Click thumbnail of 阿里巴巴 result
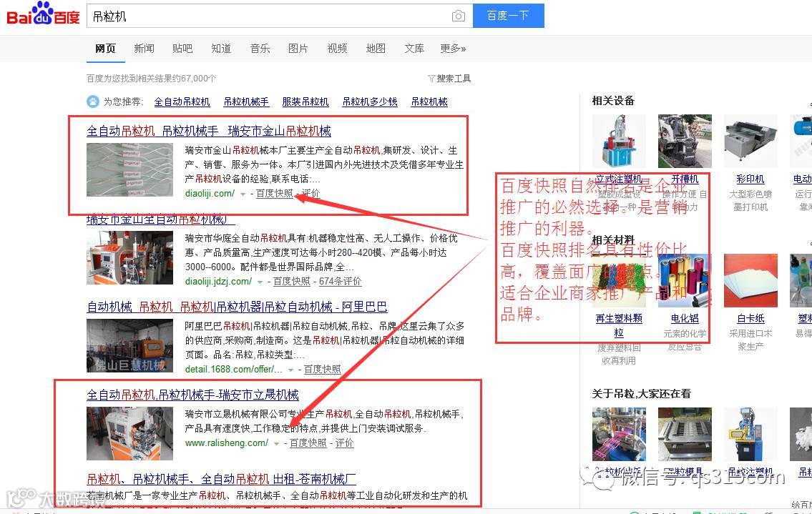The height and width of the screenshot is (514, 812). click(129, 346)
